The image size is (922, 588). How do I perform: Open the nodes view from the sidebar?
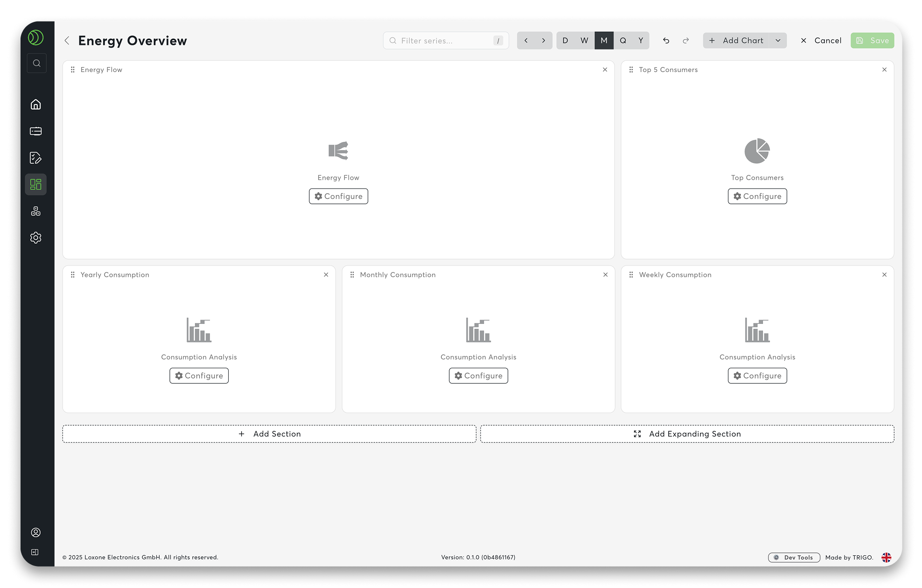[x=36, y=211]
